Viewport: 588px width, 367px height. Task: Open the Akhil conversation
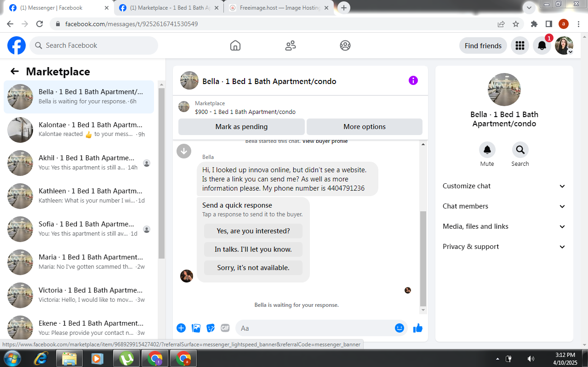pos(79,163)
